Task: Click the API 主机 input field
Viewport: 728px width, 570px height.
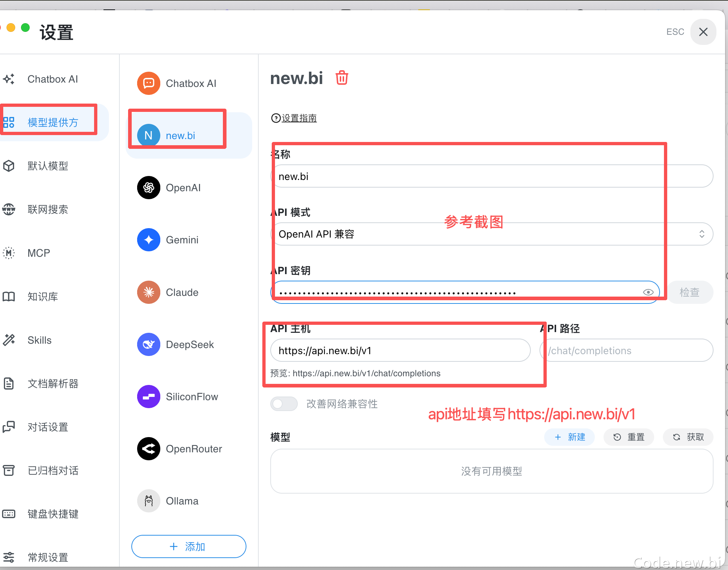Action: coord(401,350)
